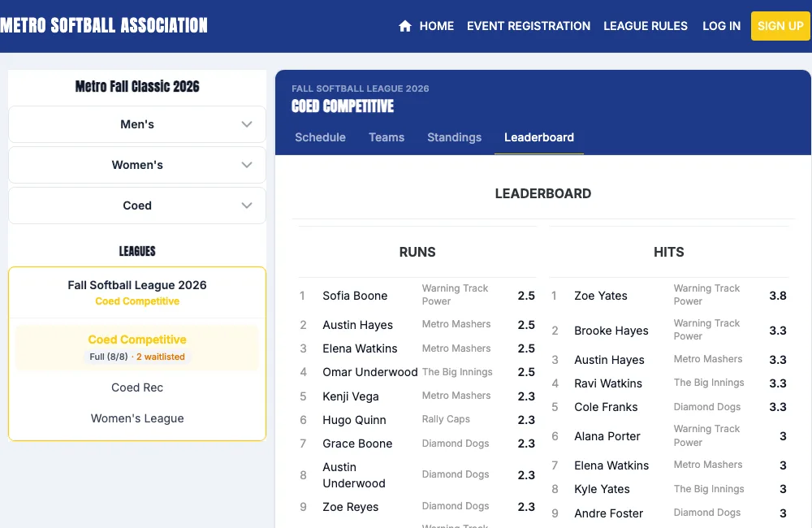
Task: Switch to the Teams tab
Action: (387, 137)
